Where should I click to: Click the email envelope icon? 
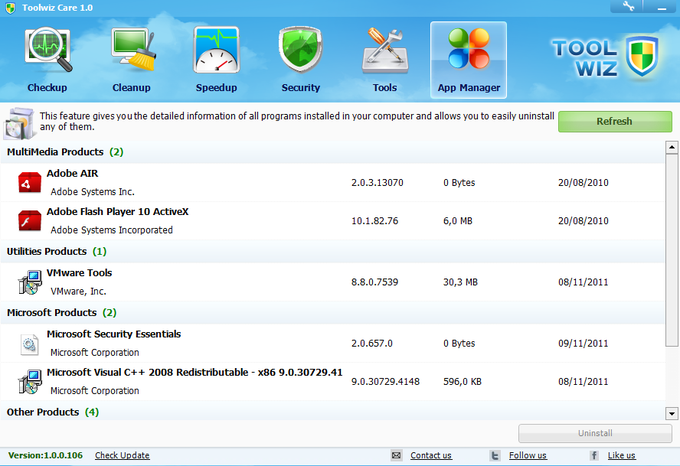396,455
